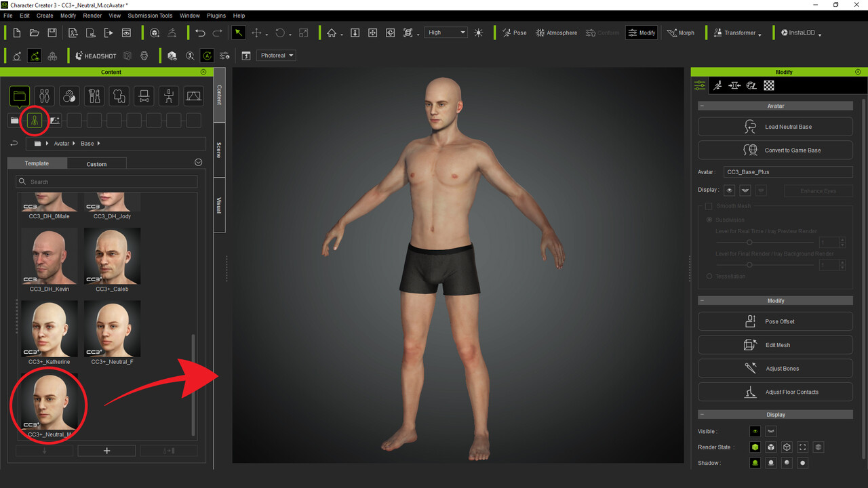Open a project with the folder toolbar icon
868x488 pixels.
tap(34, 33)
